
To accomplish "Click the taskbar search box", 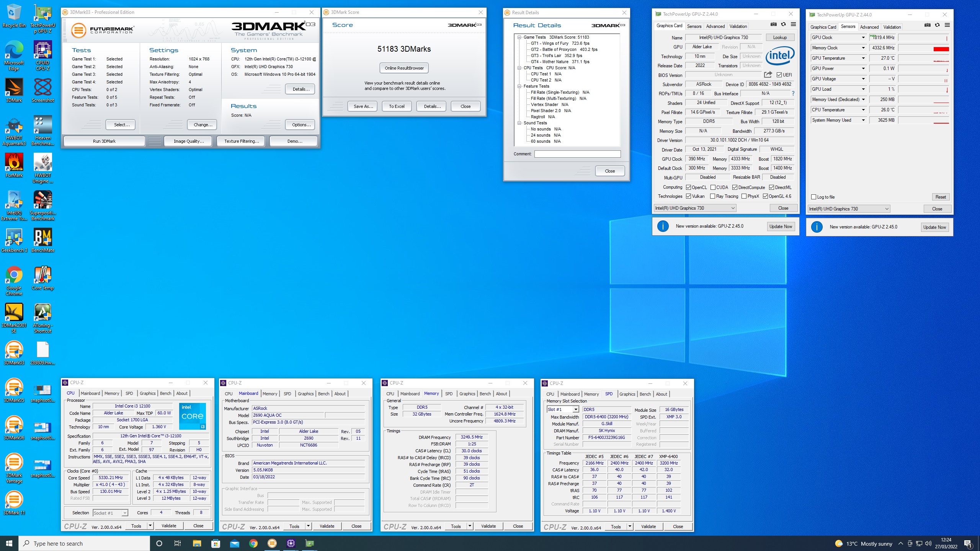I will click(x=84, y=543).
